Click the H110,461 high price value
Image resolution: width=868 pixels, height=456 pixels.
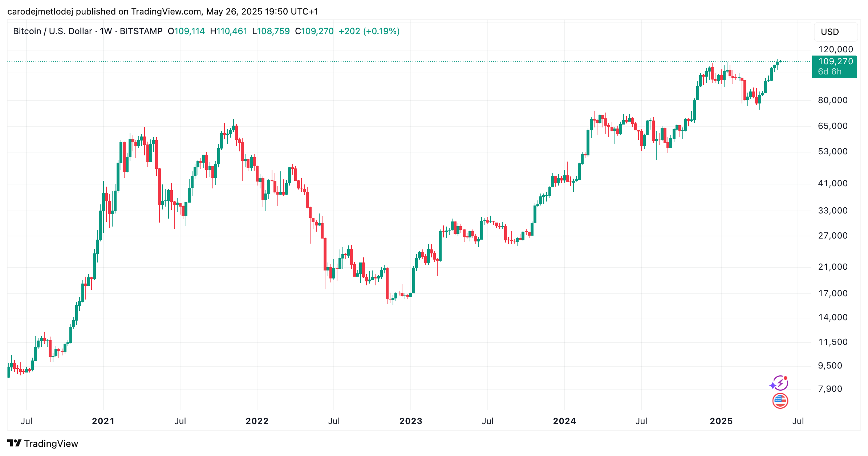click(229, 31)
